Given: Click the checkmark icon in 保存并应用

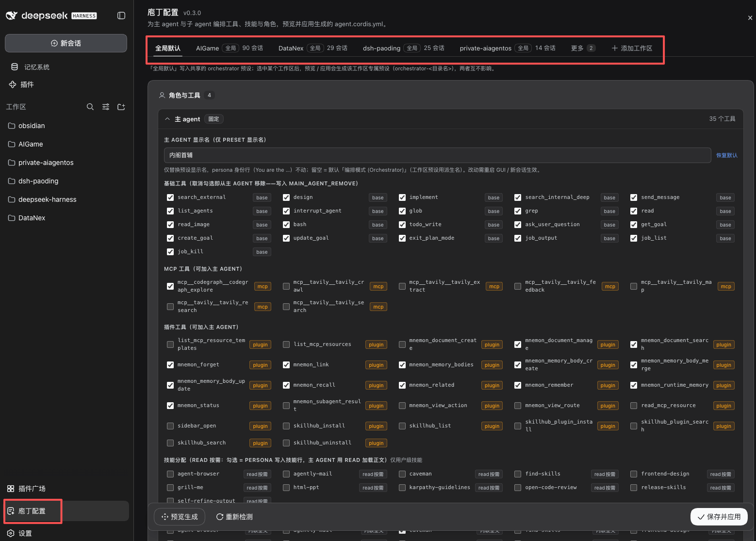Looking at the screenshot, I should click(x=701, y=517).
